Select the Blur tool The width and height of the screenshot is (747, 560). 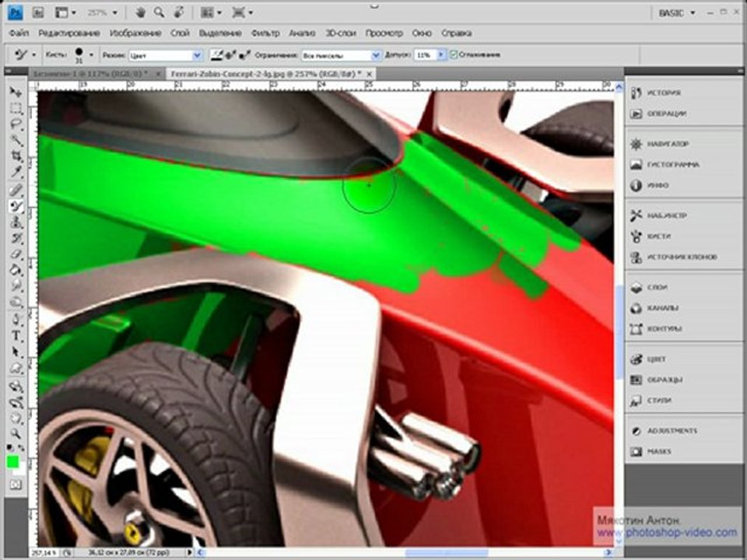(16, 285)
